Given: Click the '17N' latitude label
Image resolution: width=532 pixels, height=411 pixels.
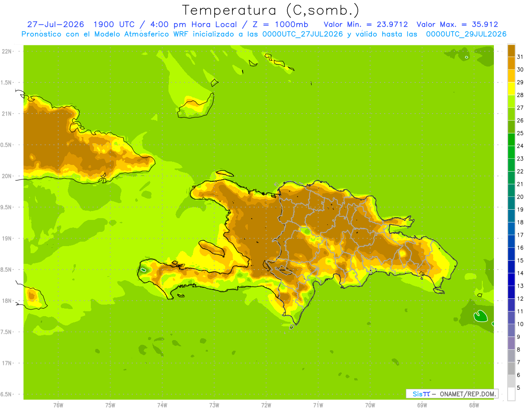Looking at the screenshot, I should click(6, 363).
